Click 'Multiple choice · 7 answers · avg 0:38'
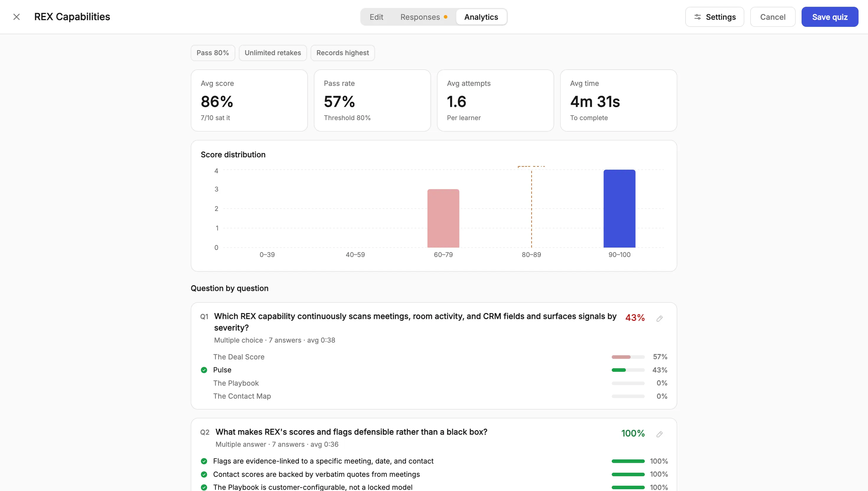Image resolution: width=868 pixels, height=491 pixels. pos(275,340)
